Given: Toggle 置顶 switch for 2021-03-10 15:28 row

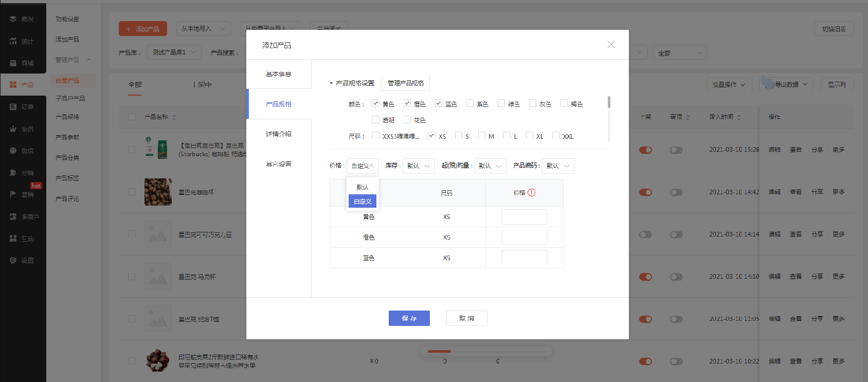Looking at the screenshot, I should pyautogui.click(x=676, y=150).
